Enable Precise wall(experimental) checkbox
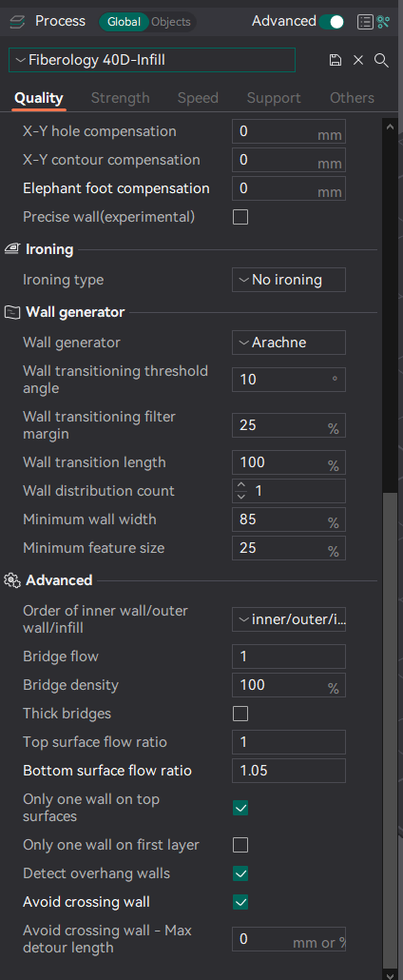Viewport: 403px width, 980px height. [240, 217]
